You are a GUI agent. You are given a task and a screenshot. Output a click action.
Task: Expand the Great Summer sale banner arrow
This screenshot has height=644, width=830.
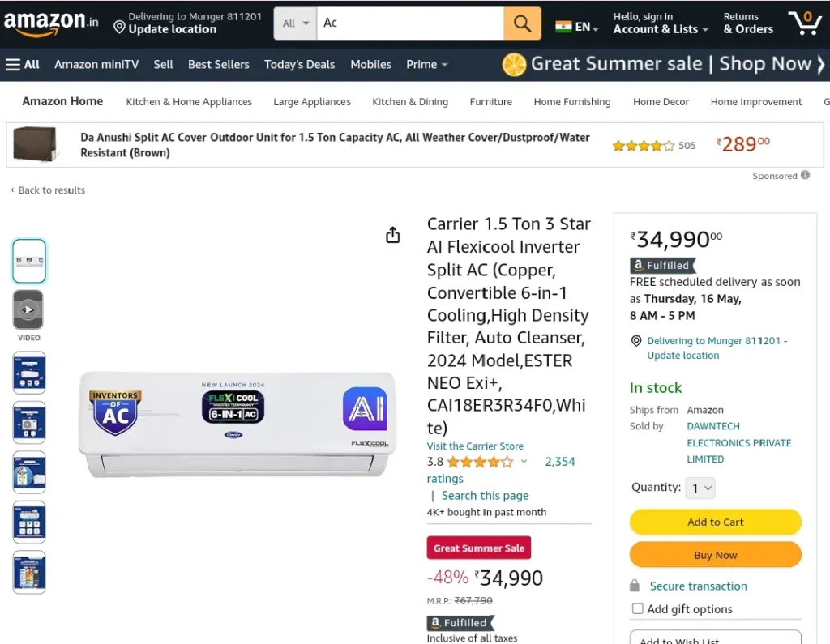point(820,65)
